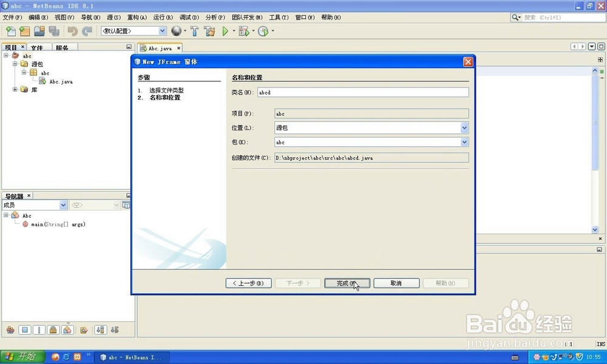Collapse the abc project root node
Screen dimensions: 607x364
pos(6,55)
